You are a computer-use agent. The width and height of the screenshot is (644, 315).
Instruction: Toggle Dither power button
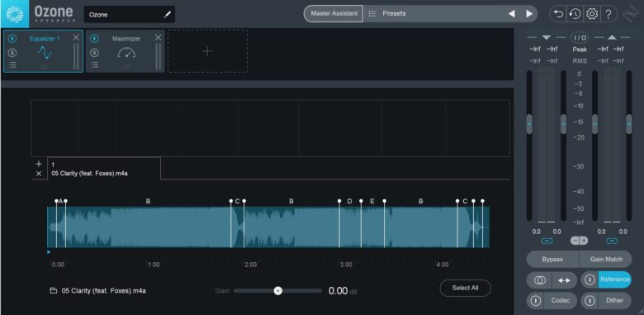pyautogui.click(x=590, y=301)
